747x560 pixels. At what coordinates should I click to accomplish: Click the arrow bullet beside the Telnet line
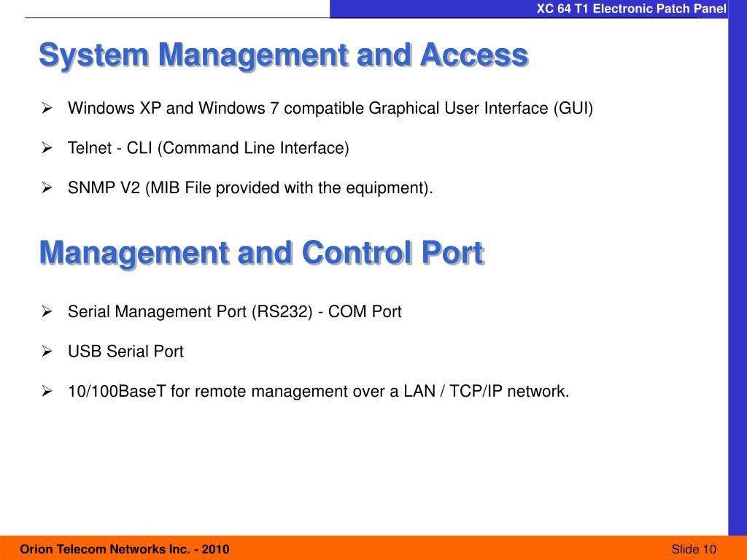tap(47, 148)
